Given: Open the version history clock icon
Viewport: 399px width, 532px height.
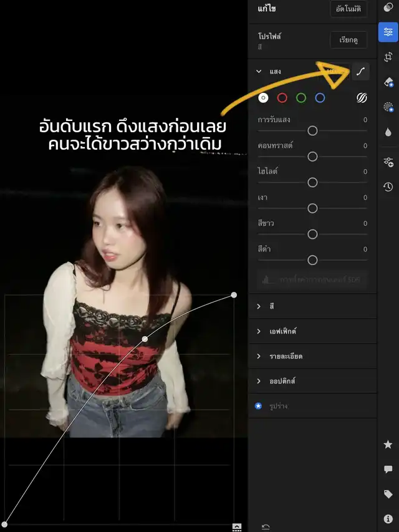Looking at the screenshot, I should coord(388,186).
